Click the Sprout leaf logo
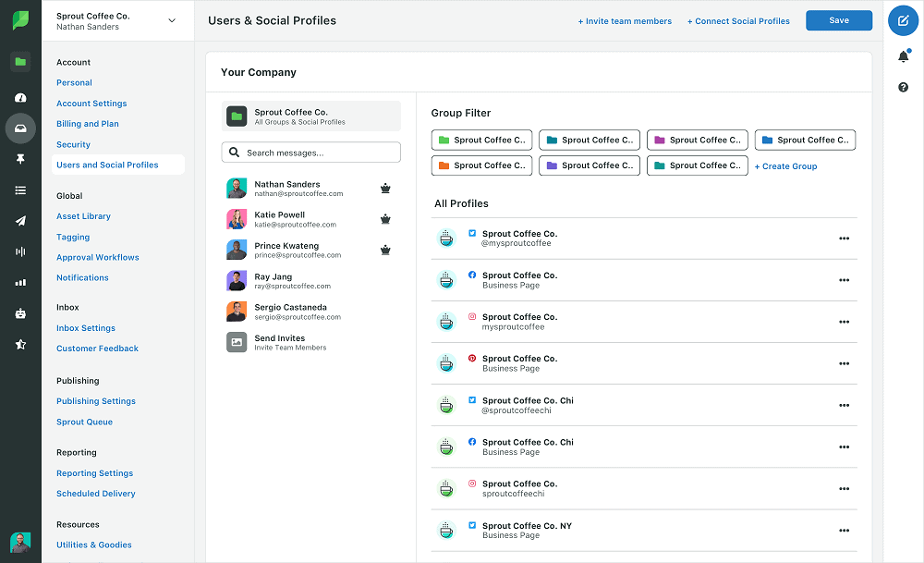The width and height of the screenshot is (924, 563). [20, 20]
